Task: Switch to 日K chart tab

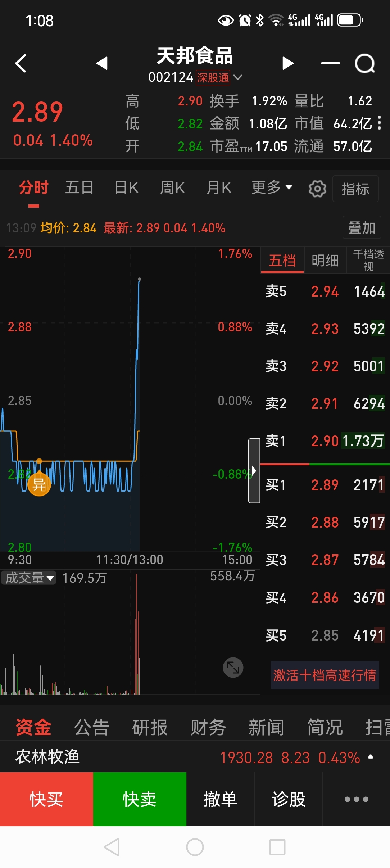Action: point(127,187)
